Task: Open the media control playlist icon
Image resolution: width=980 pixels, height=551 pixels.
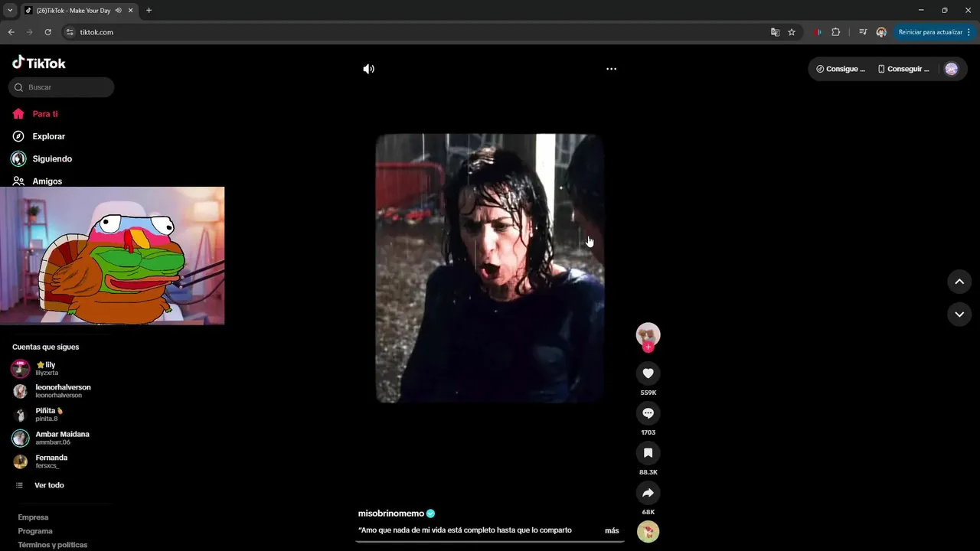Action: point(863,32)
